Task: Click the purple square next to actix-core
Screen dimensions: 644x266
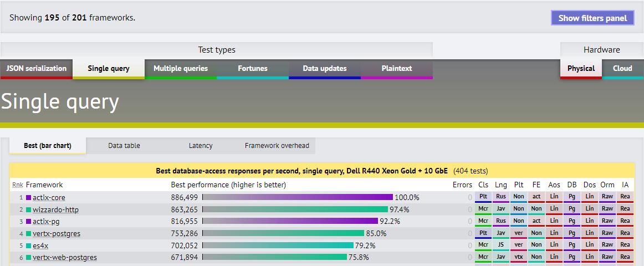Action: coord(28,197)
